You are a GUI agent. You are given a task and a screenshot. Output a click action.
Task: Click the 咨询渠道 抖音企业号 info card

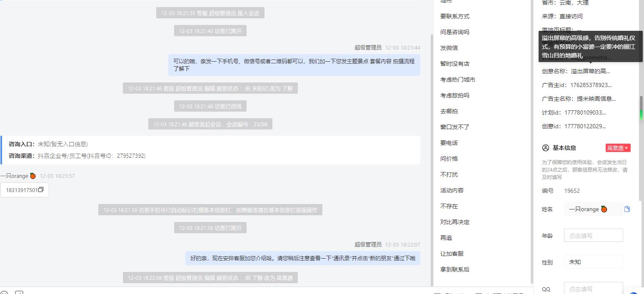(210, 150)
